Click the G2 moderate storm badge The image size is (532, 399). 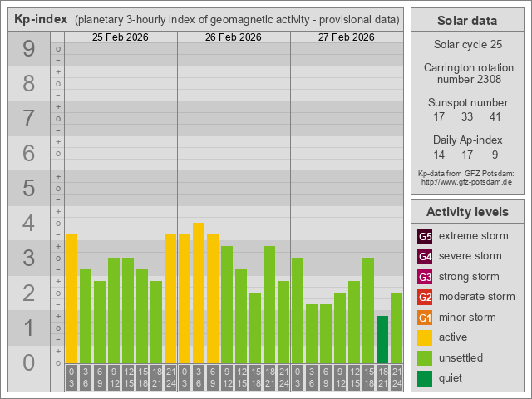pyautogui.click(x=425, y=297)
